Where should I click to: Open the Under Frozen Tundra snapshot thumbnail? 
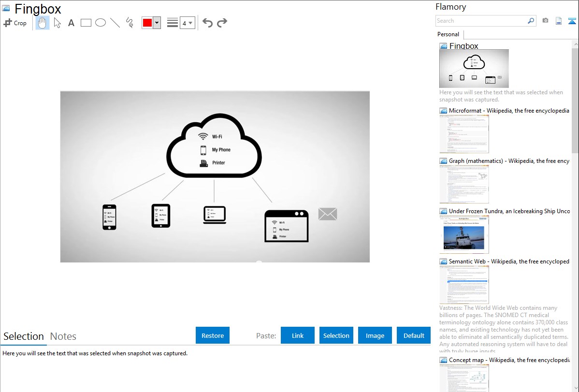coord(464,234)
